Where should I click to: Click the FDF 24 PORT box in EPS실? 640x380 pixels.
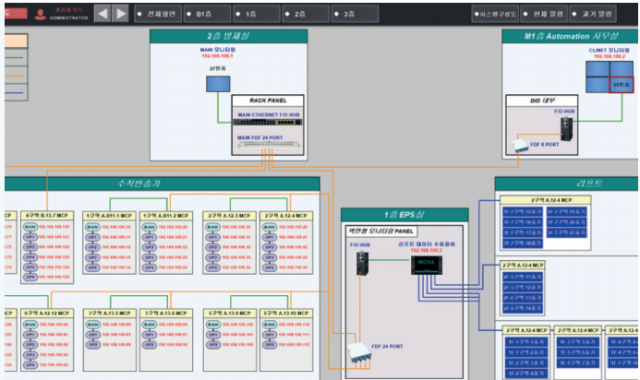point(359,352)
